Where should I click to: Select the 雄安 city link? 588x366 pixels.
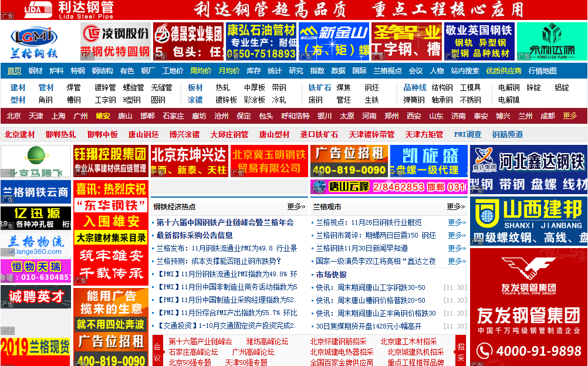[x=103, y=116]
